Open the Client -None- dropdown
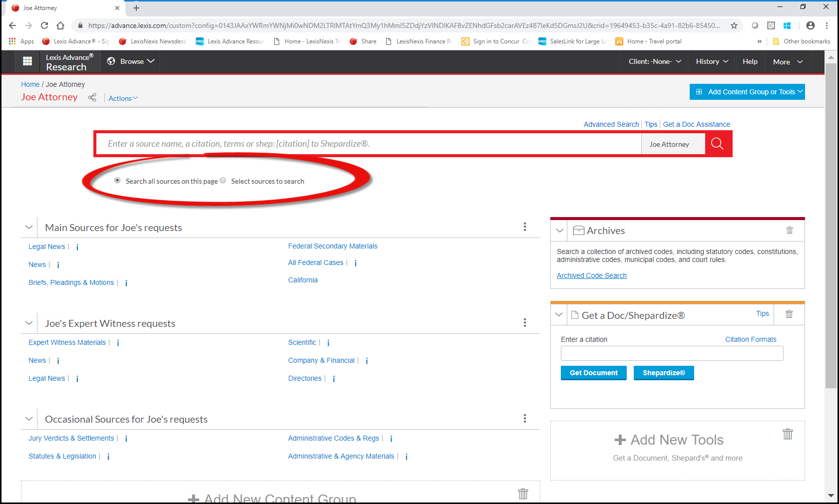 pos(655,61)
